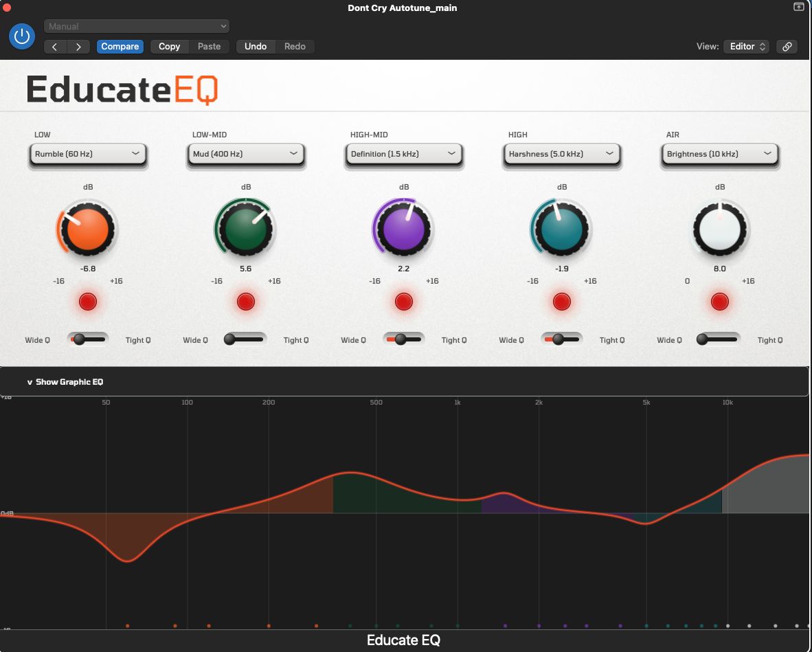This screenshot has height=652, width=812.
Task: Toggle the plugin power bypass button
Action: 22,36
